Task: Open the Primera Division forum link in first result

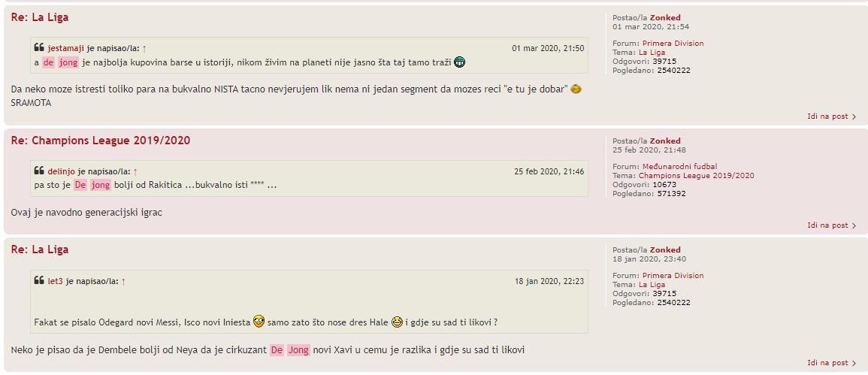Action: click(673, 43)
